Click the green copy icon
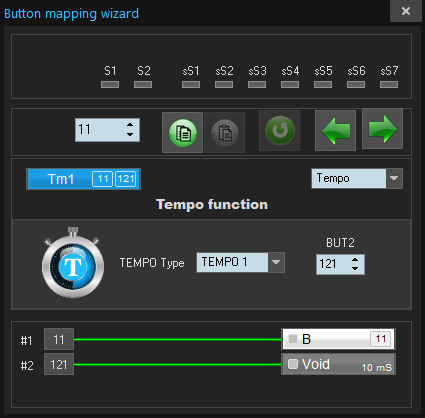The image size is (425, 418). click(182, 133)
